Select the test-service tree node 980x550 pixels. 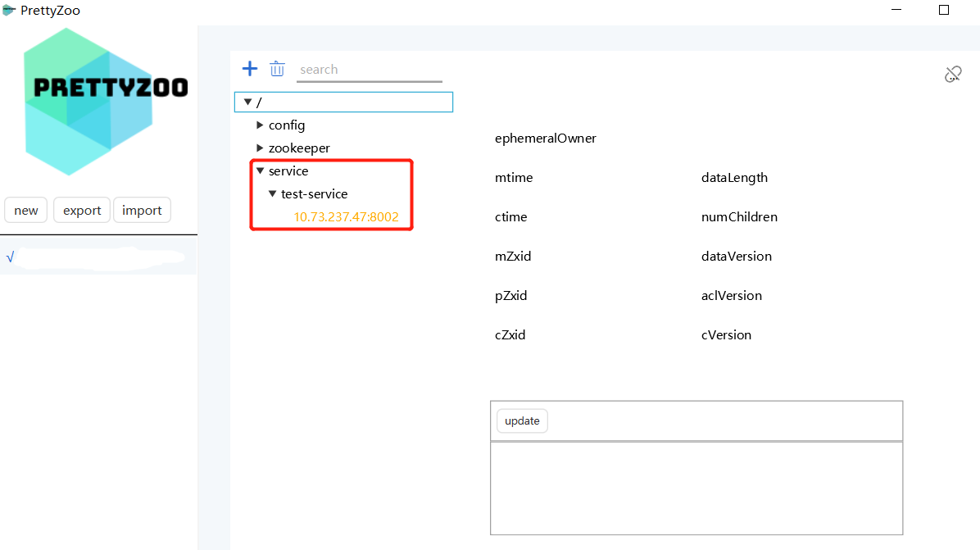click(x=314, y=194)
